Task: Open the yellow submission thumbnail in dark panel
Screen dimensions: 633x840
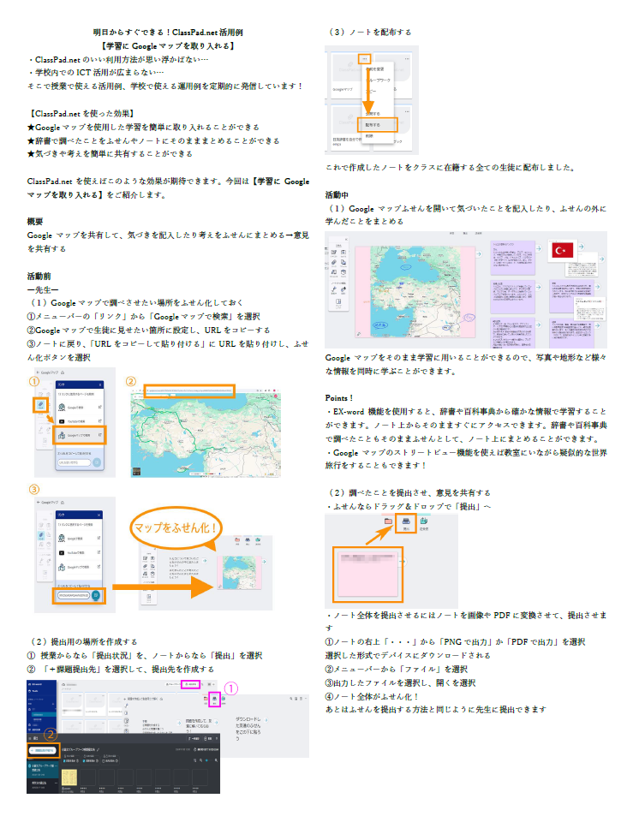Action: [69, 777]
